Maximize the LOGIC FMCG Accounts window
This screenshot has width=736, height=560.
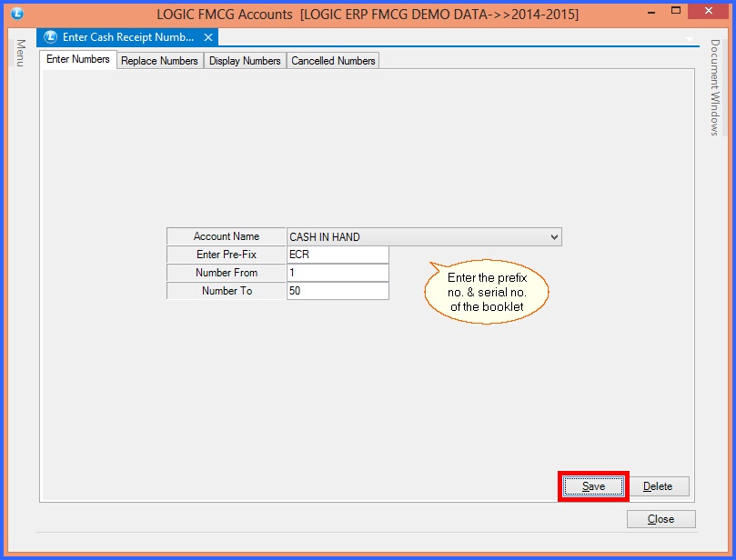676,11
